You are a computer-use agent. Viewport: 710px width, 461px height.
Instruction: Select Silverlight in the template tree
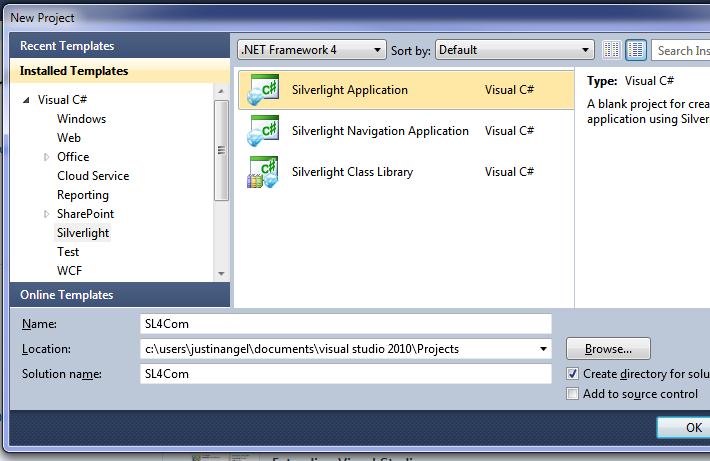[83, 233]
